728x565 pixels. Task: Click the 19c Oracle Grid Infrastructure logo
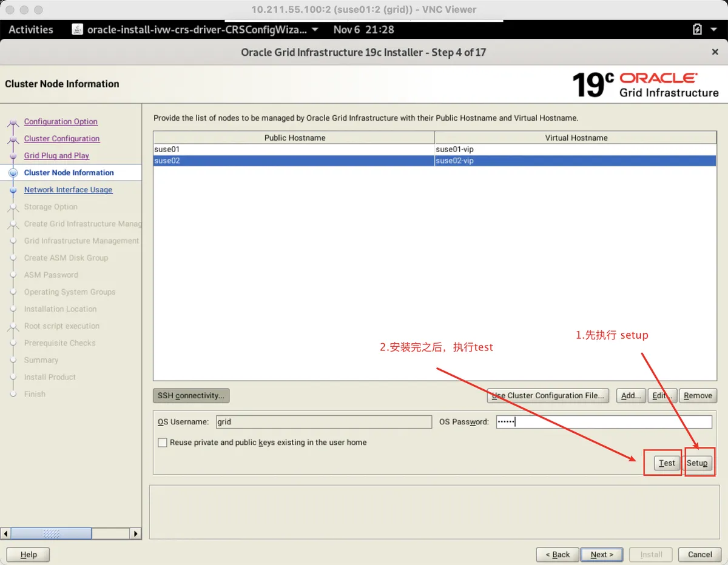pyautogui.click(x=647, y=84)
